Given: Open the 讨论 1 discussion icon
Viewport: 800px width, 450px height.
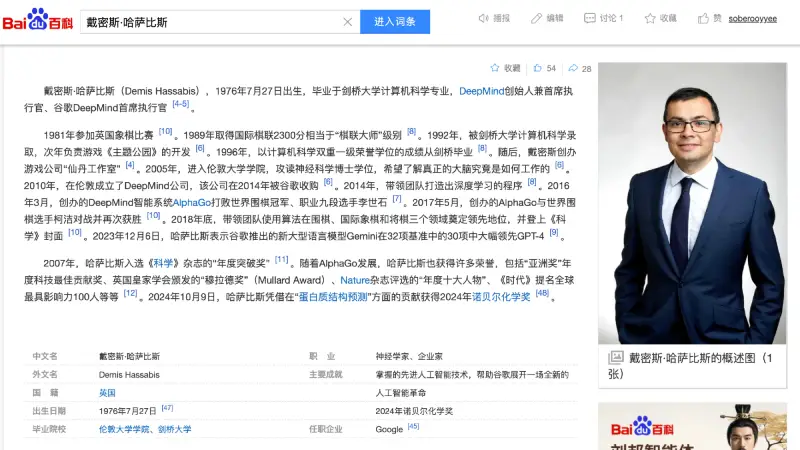Looking at the screenshot, I should (589, 18).
